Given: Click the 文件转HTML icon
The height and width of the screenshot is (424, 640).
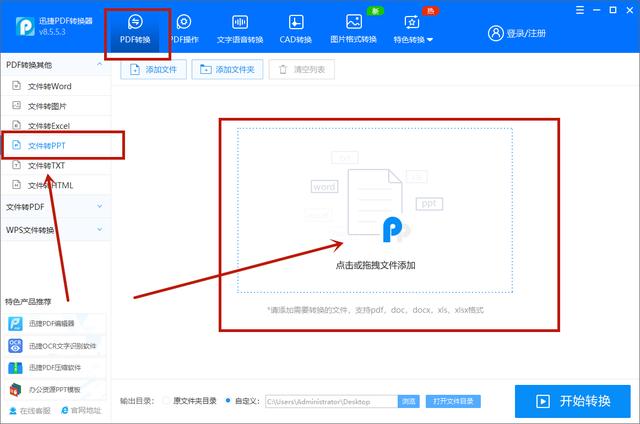Looking at the screenshot, I should (x=16, y=185).
